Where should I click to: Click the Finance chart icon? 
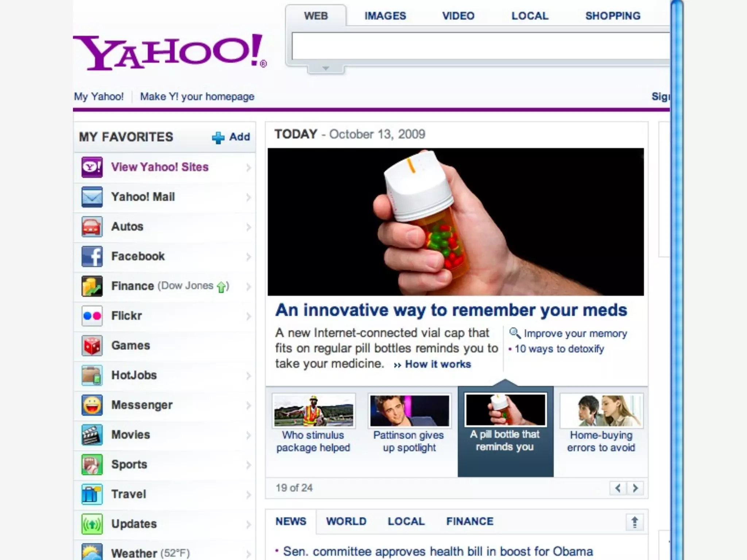pos(92,286)
